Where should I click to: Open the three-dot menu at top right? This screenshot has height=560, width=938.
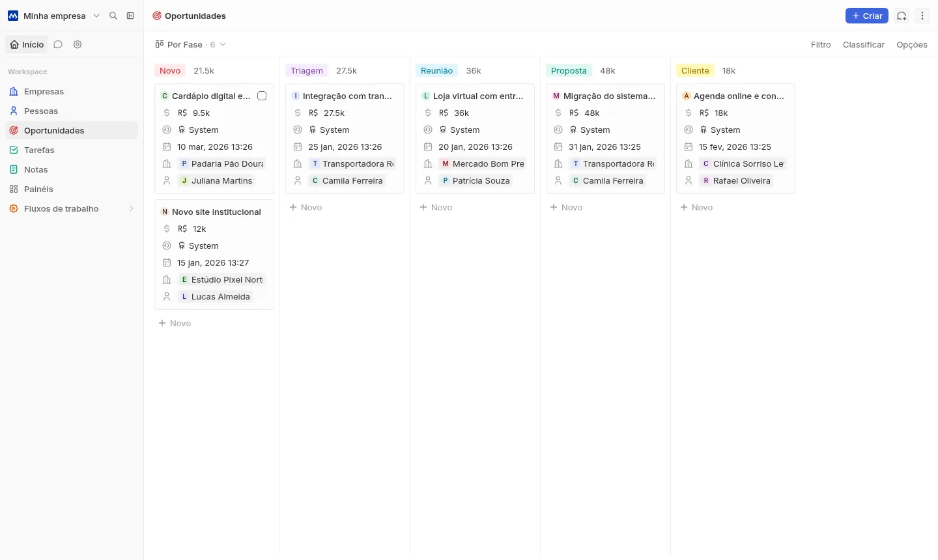click(922, 16)
